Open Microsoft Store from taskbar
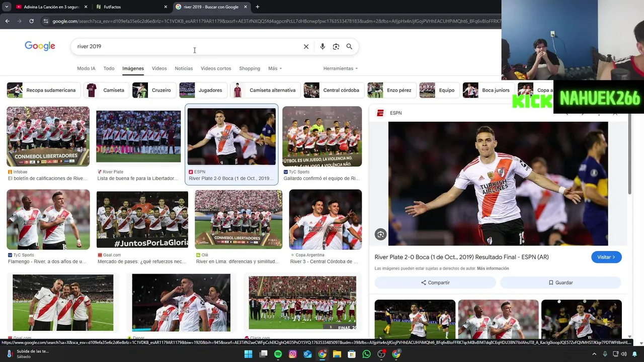Viewport: 644px width, 362px height. pos(352,354)
